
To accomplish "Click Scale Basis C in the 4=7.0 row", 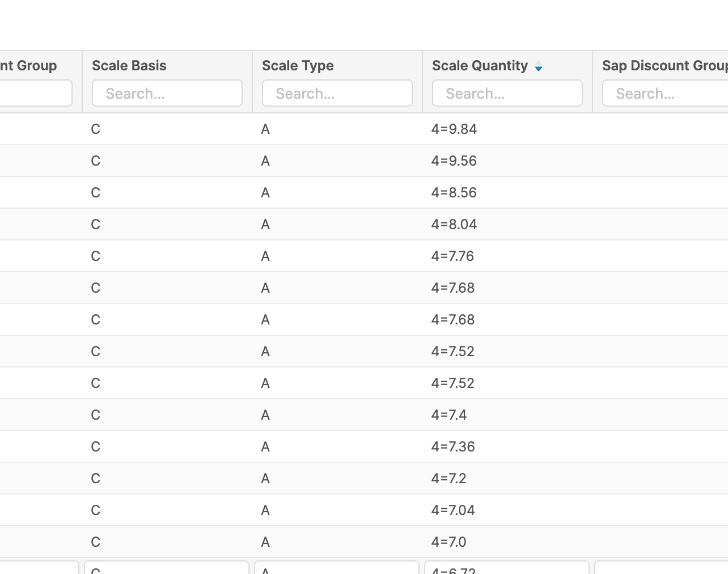I will click(x=96, y=542).
